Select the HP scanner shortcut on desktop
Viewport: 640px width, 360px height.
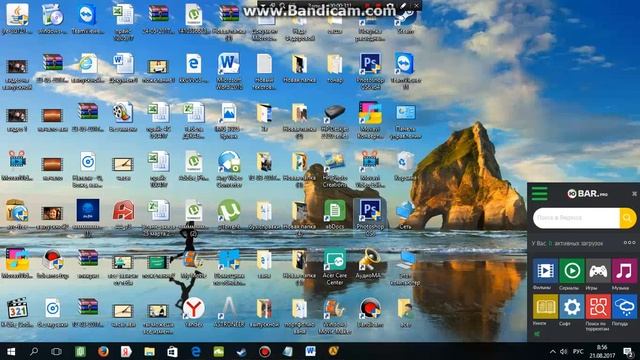[x=335, y=120]
